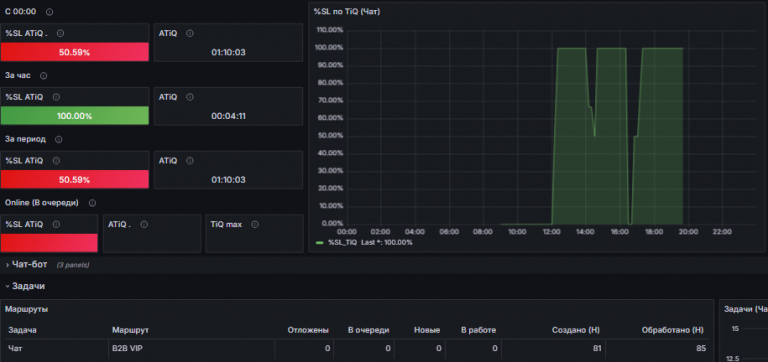Open the Маршруты panel title menu

[26, 309]
